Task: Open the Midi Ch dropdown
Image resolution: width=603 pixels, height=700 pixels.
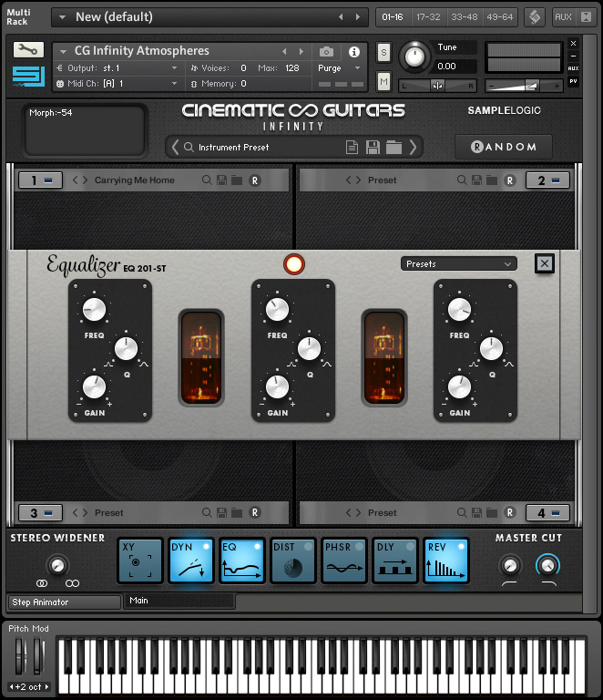Action: (x=174, y=84)
